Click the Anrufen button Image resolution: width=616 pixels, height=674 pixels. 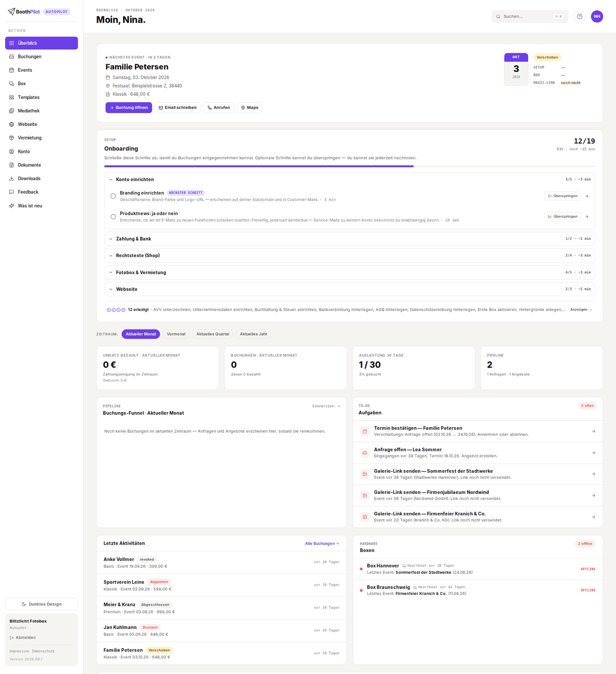(x=219, y=108)
